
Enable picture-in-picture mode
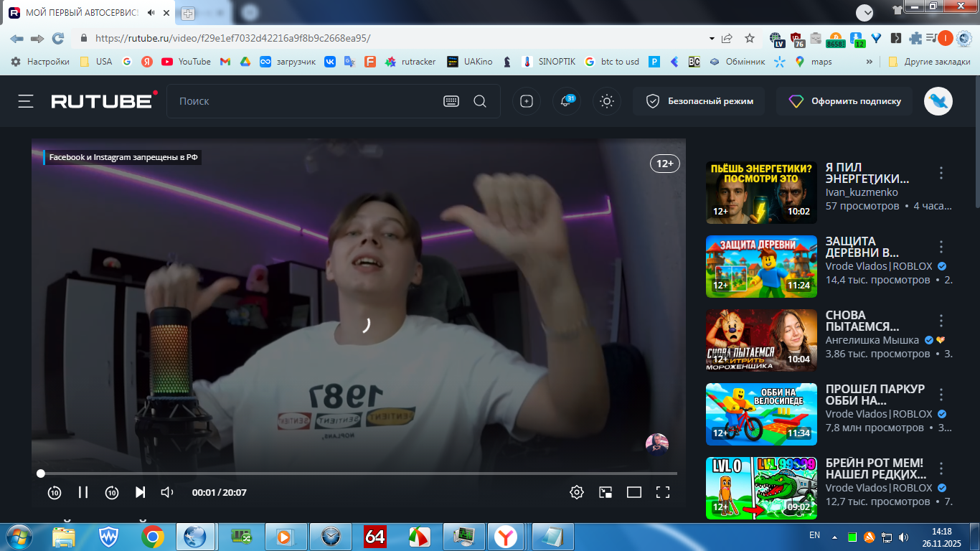point(606,492)
